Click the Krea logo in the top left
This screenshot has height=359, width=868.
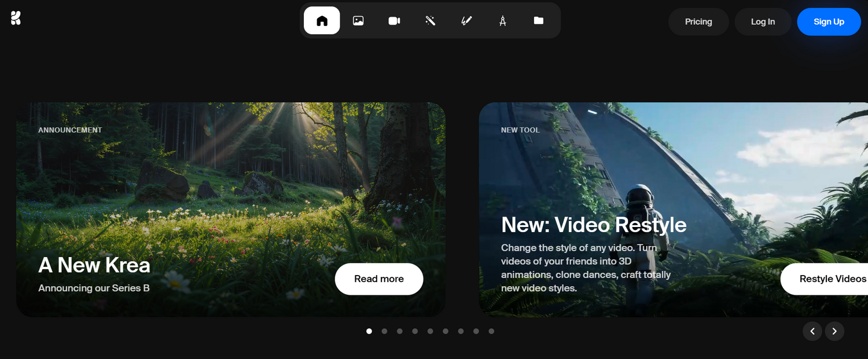pos(16,17)
